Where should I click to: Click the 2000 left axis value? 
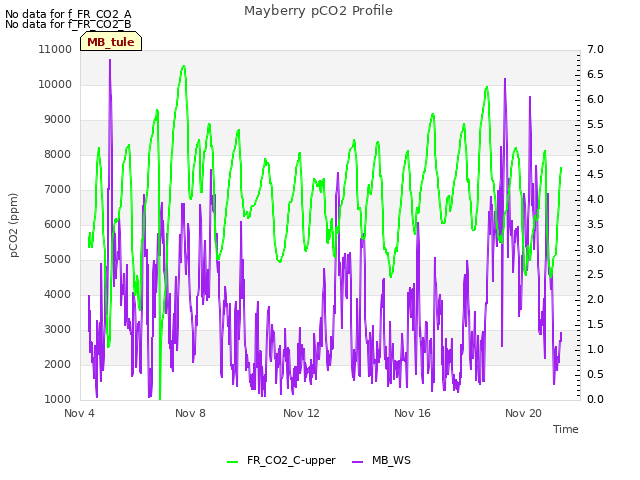(58, 364)
